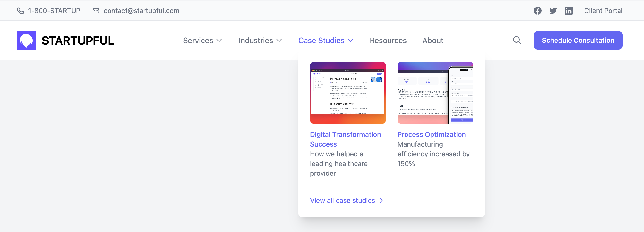644x232 pixels.
Task: Click the contact@startupful.com email link
Action: [142, 11]
